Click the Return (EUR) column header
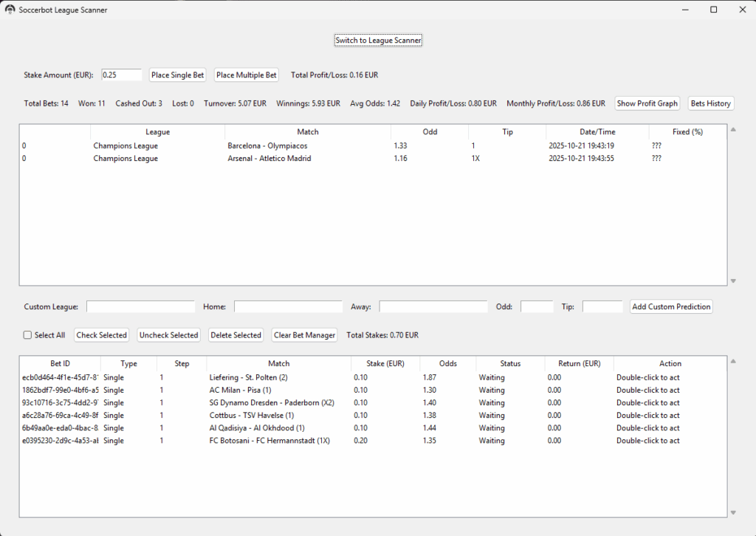 (x=579, y=363)
